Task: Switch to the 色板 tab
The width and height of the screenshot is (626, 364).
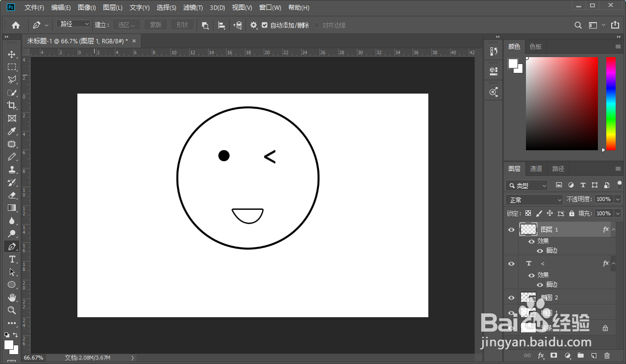Action: [x=535, y=46]
